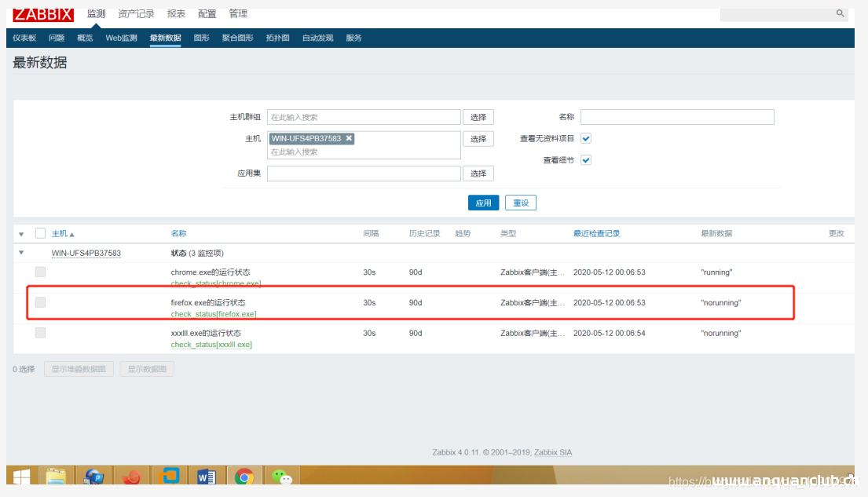
Task: Uncheck the 查看细节 checkbox
Action: (585, 160)
